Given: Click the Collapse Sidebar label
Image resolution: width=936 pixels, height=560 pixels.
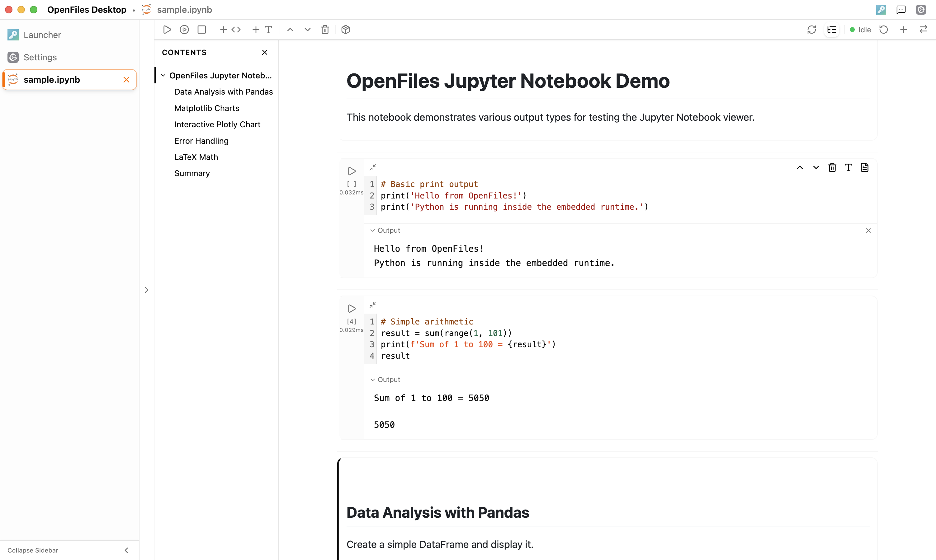Looking at the screenshot, I should coord(33,550).
